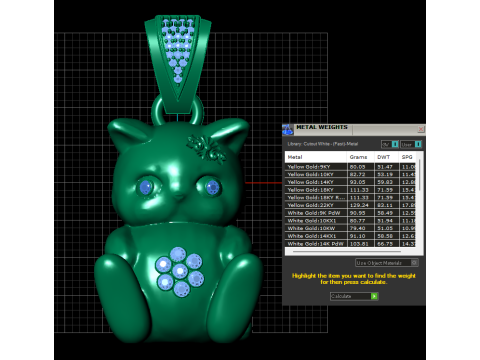Click the horizontal scrollbar of metal table
Image resolution: width=480 pixels, height=360 pixels.
(347, 251)
